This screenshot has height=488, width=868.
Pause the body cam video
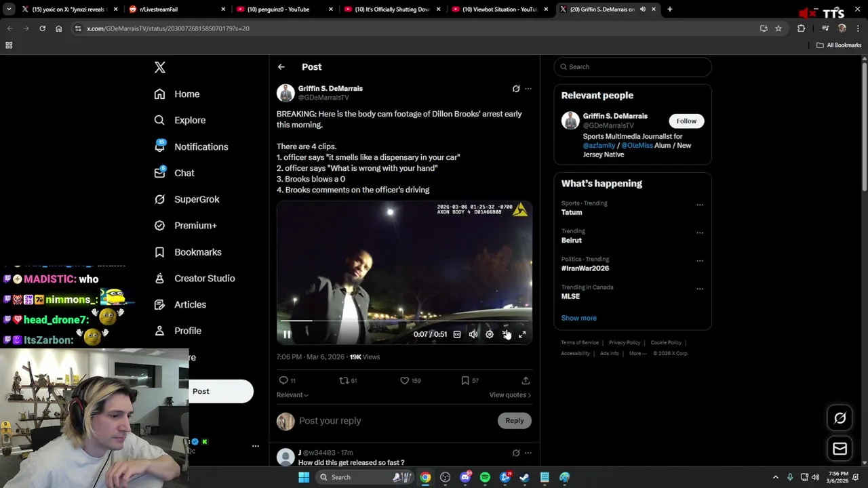click(x=287, y=334)
